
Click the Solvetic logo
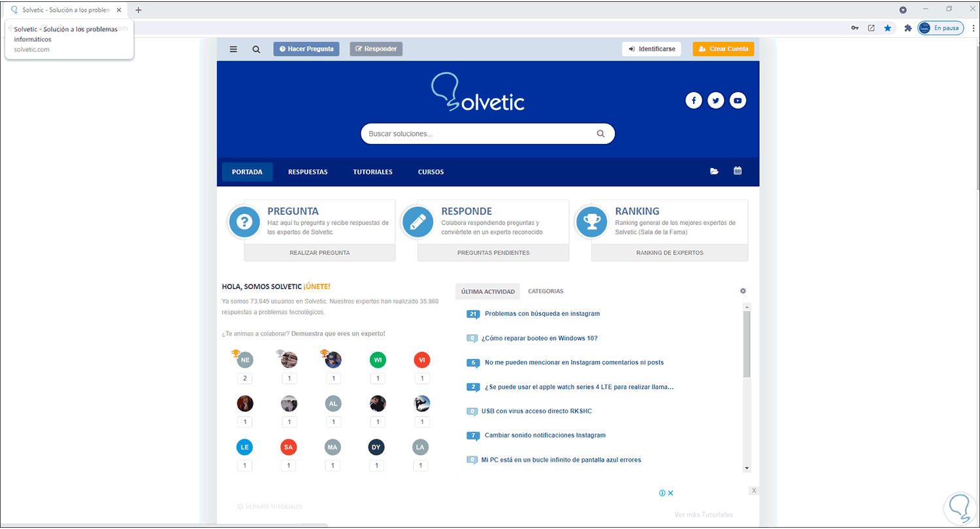point(478,92)
